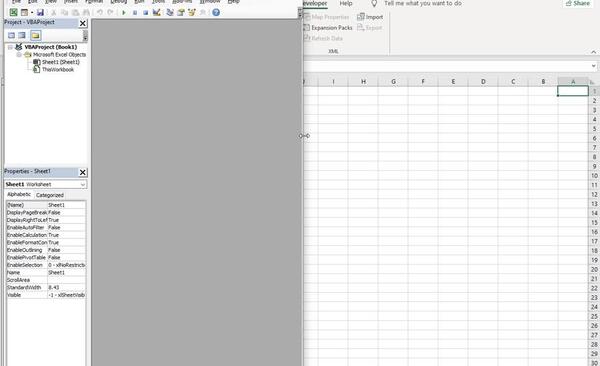Viewport: 600px width, 366px height.
Task: Select the EnableOutlining property row
Action: (x=46, y=250)
